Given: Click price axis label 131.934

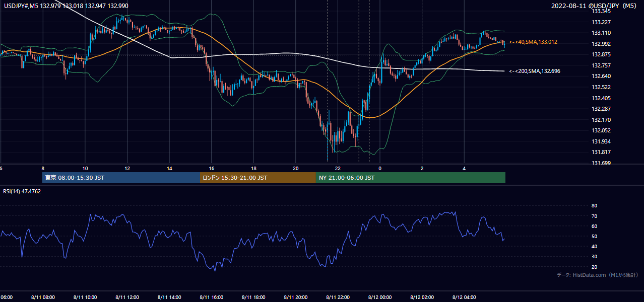Looking at the screenshot, I should tap(601, 141).
